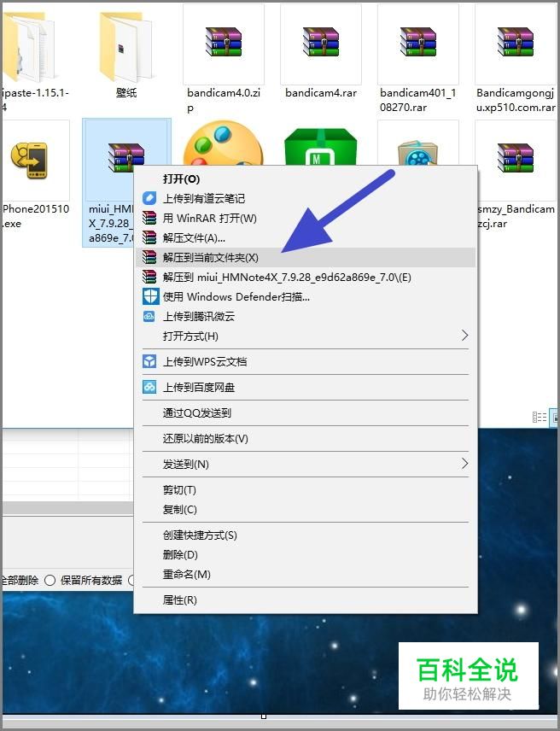560x731 pixels.
Task: Click the 壁纸 folder label
Action: click(125, 93)
